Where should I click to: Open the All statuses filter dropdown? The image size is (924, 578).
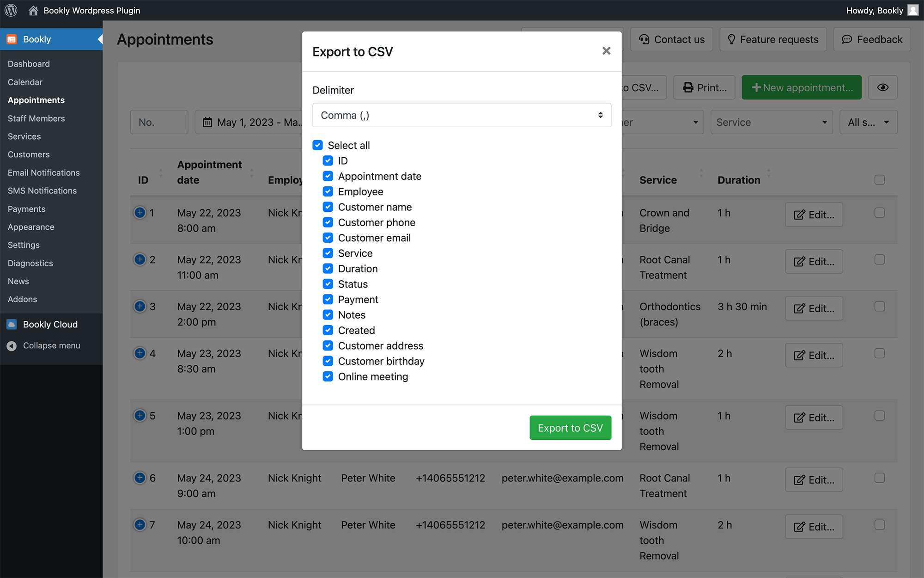tap(868, 122)
